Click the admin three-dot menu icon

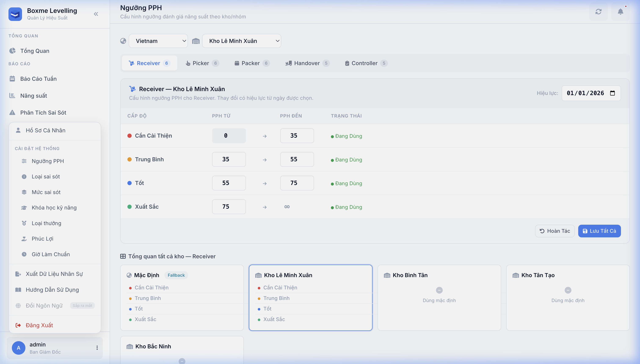(x=97, y=348)
